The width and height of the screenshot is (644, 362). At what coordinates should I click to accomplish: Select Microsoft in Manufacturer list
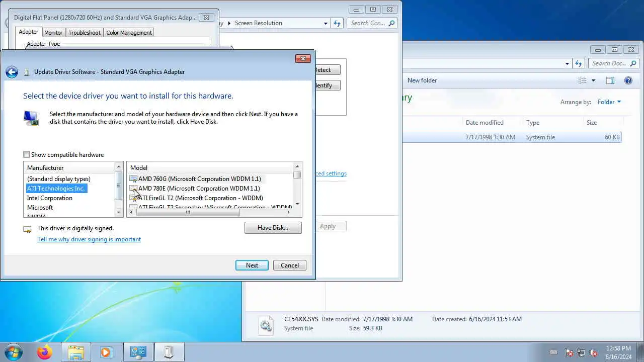pyautogui.click(x=40, y=208)
